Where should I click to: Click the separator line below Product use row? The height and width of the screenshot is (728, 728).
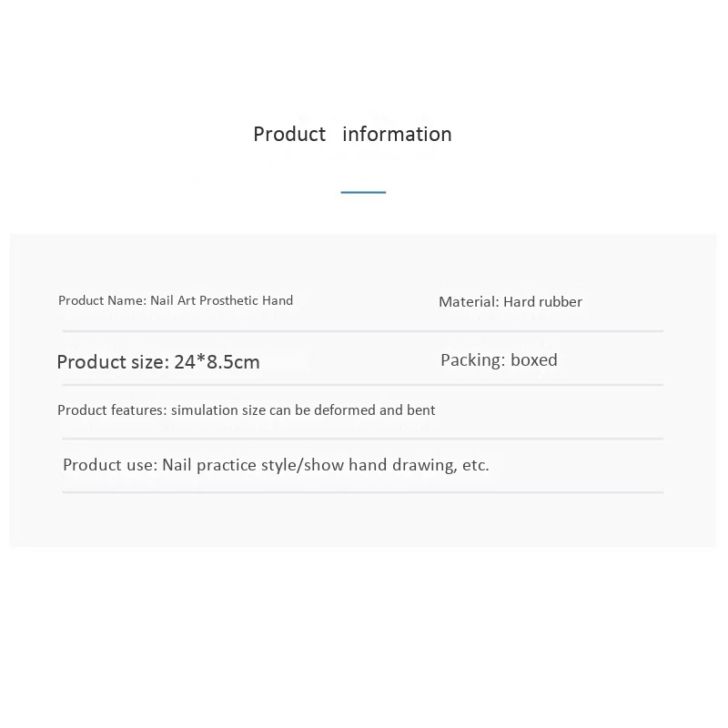coord(362,492)
